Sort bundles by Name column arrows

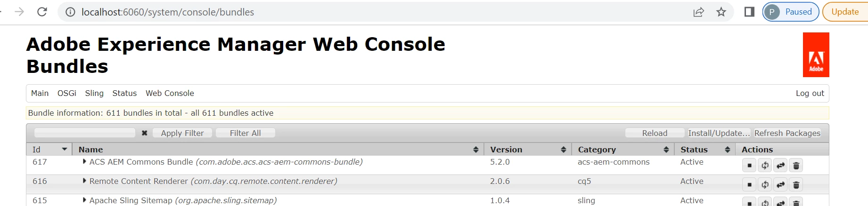[476, 149]
